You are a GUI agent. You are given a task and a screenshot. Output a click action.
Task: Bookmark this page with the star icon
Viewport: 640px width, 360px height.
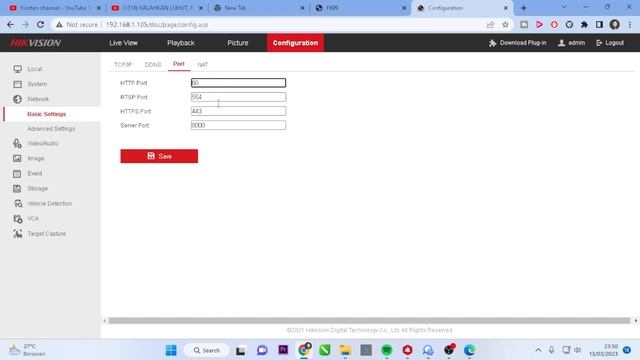click(505, 24)
